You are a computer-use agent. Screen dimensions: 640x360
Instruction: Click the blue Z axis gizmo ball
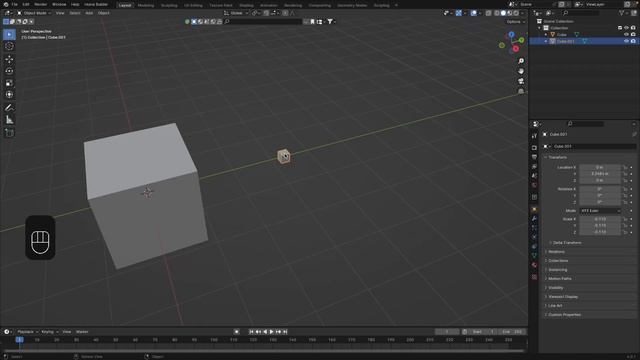coord(511,35)
